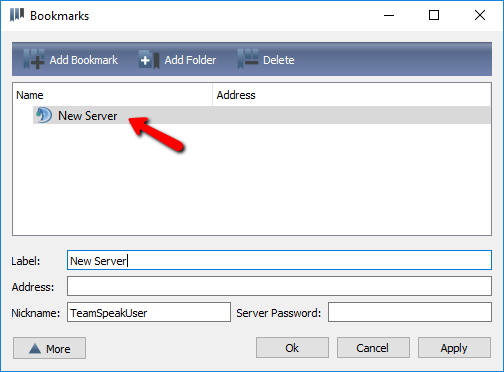
Task: Click the TeamSpeak icon beside New Server
Action: [x=44, y=115]
